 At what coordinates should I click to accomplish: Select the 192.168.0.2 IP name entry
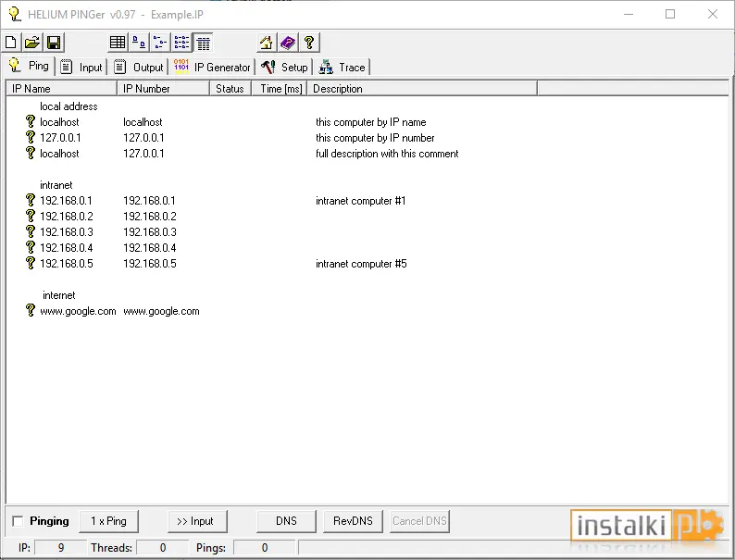66,217
